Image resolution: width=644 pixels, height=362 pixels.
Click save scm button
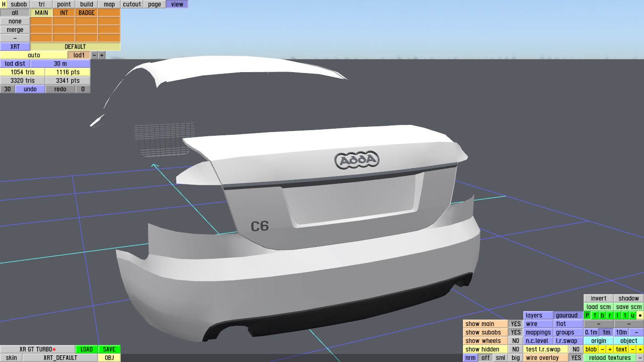coord(629,307)
